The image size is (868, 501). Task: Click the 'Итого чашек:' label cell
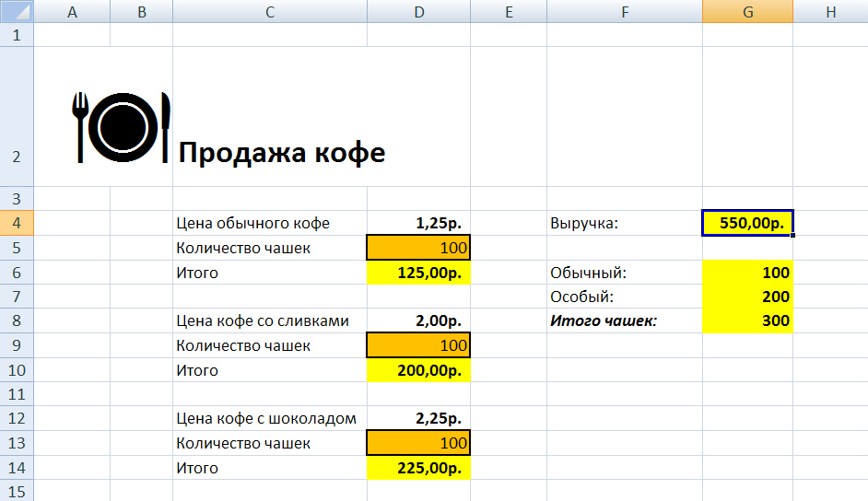click(x=625, y=320)
